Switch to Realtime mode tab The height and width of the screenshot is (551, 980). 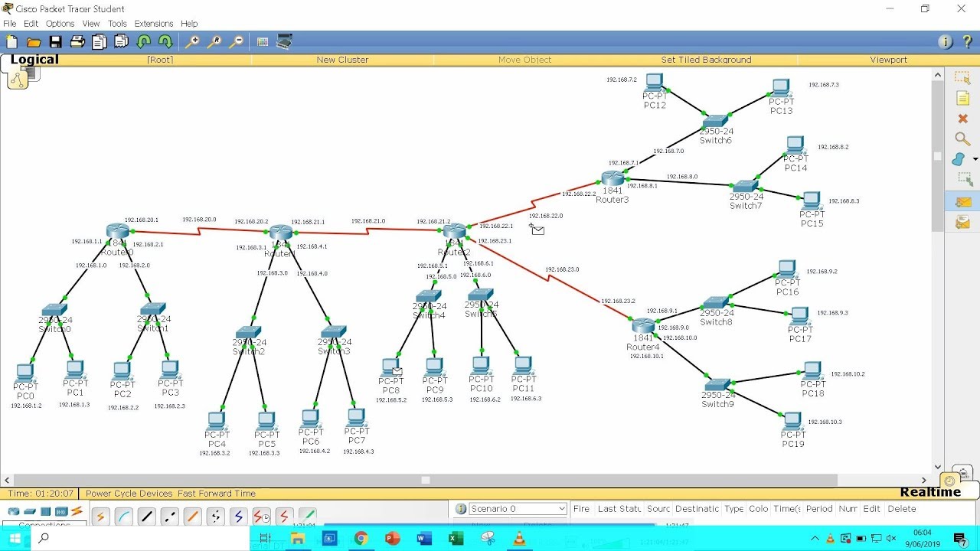(930, 492)
